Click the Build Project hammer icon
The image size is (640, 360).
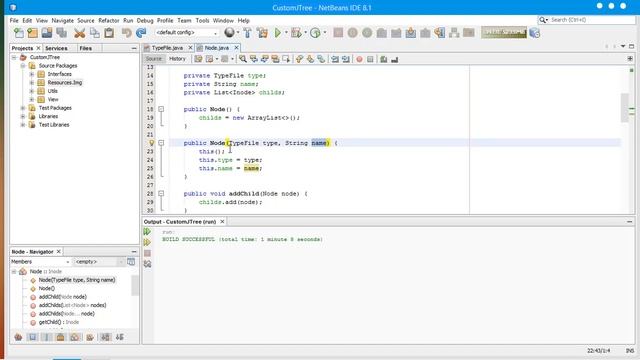(247, 33)
